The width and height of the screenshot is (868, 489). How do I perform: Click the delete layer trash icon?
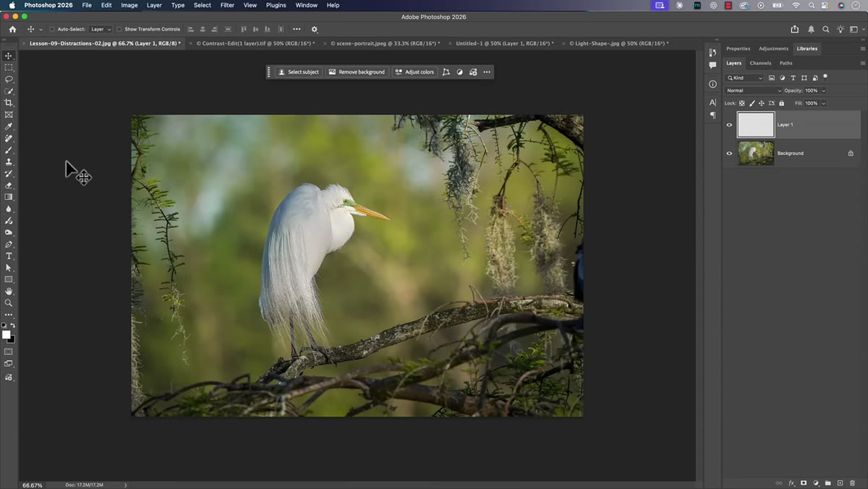[x=852, y=482]
